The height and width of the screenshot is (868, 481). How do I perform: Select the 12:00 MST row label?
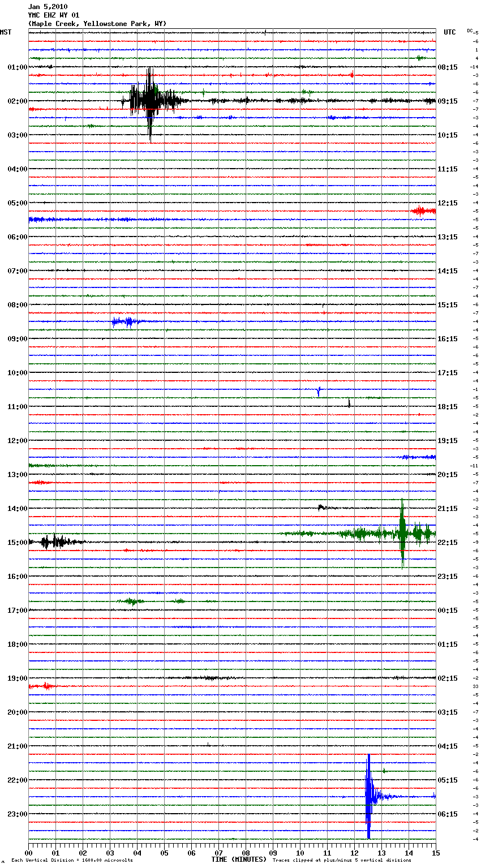click(18, 440)
